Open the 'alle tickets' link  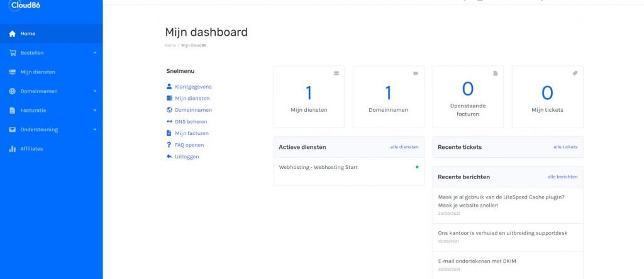565,147
